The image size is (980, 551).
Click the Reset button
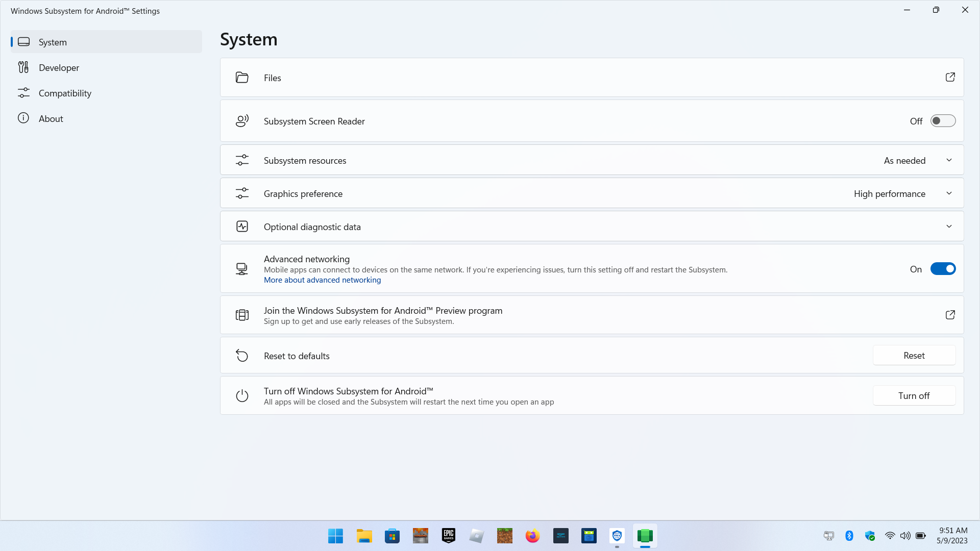(914, 356)
